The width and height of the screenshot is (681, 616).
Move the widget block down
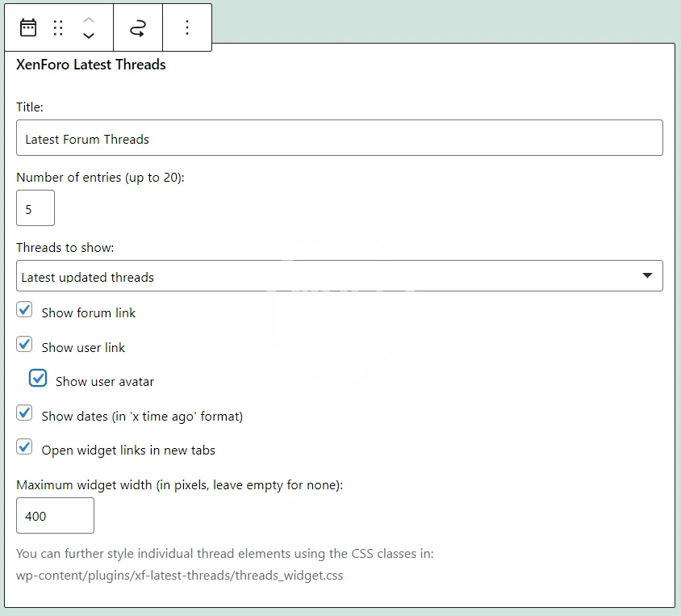(x=89, y=36)
